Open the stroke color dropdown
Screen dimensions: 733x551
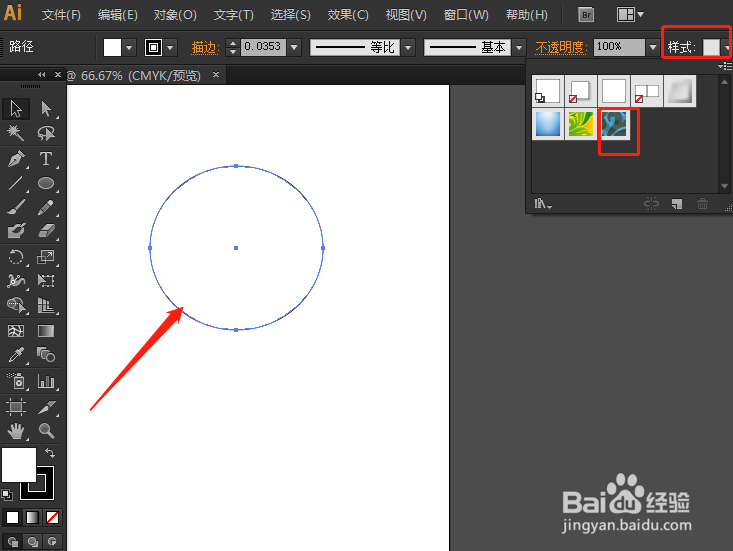click(x=171, y=47)
